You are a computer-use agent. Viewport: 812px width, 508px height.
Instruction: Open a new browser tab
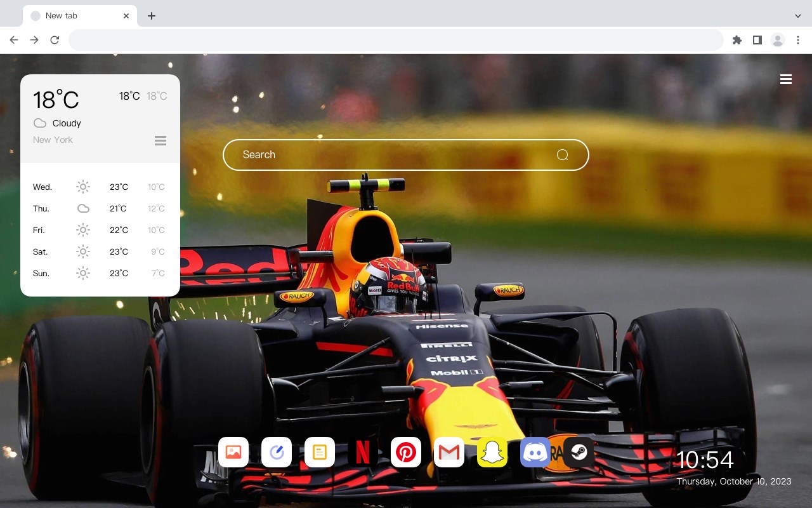151,16
